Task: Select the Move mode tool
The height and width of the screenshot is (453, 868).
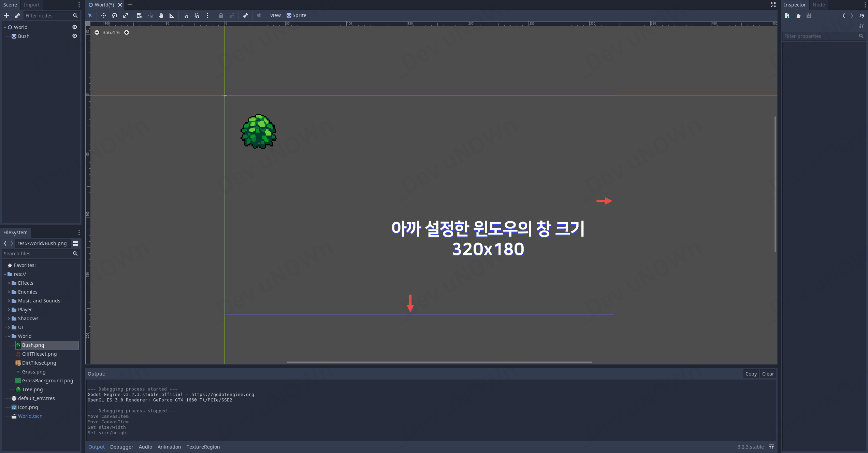Action: point(103,15)
